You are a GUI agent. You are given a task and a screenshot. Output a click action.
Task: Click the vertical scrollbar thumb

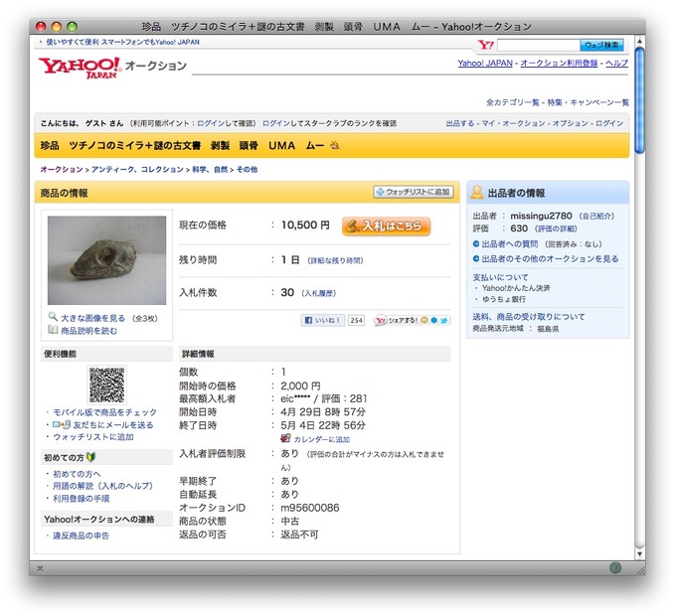(x=639, y=99)
